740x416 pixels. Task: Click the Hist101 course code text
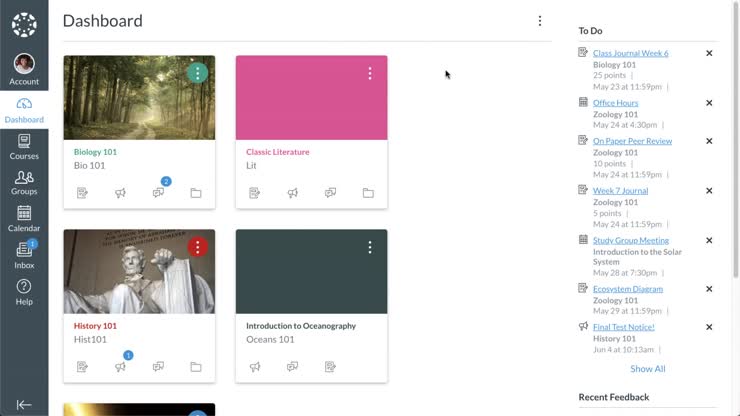point(90,339)
